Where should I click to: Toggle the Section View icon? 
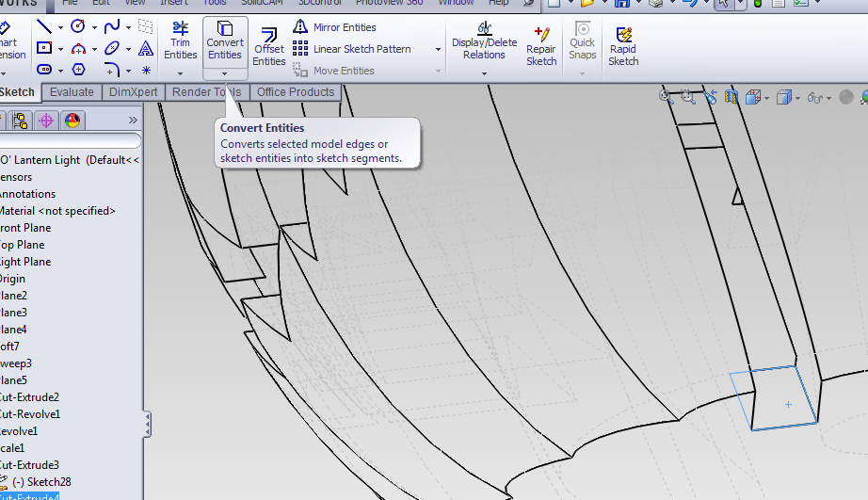[x=731, y=97]
